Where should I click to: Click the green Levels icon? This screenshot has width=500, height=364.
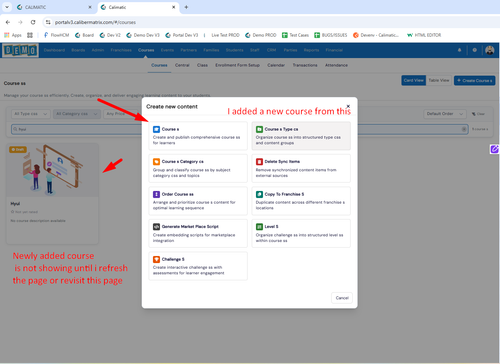(259, 227)
